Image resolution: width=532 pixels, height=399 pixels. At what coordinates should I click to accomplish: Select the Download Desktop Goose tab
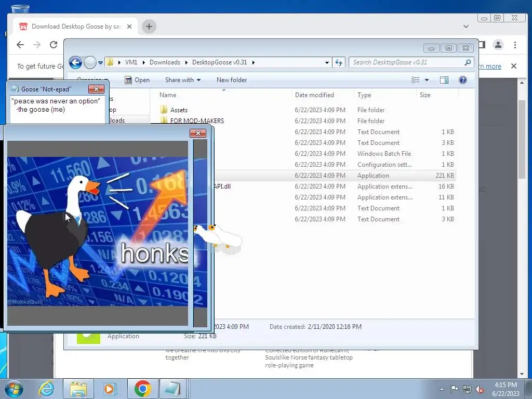click(x=76, y=26)
